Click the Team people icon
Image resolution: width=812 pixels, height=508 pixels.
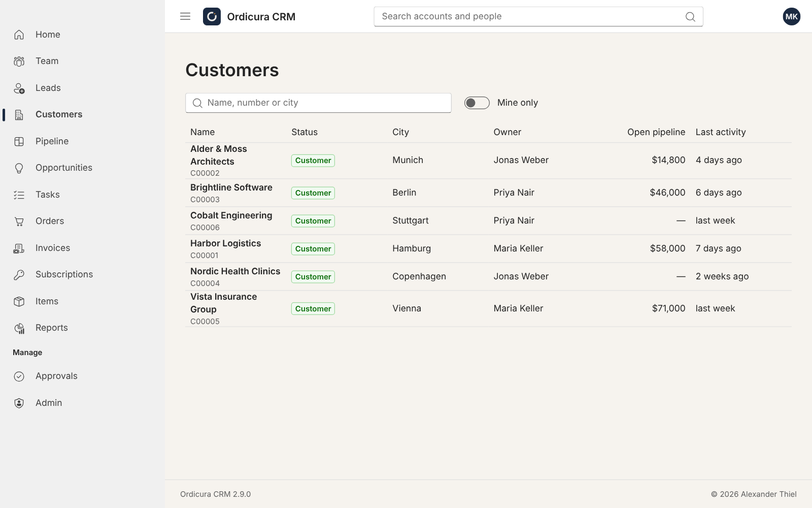pos(19,61)
